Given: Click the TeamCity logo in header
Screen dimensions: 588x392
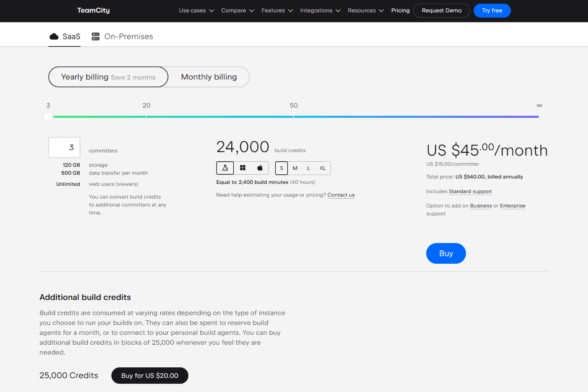Looking at the screenshot, I should (93, 10).
